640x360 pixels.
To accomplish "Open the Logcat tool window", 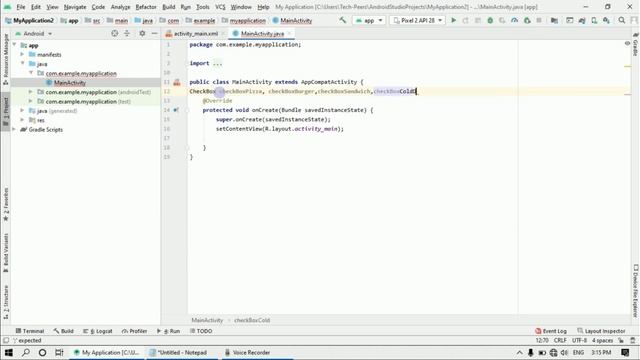I will click(98, 331).
